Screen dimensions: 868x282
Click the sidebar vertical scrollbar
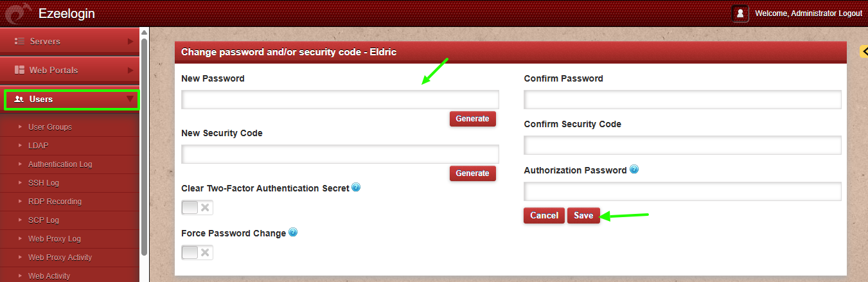[145, 148]
